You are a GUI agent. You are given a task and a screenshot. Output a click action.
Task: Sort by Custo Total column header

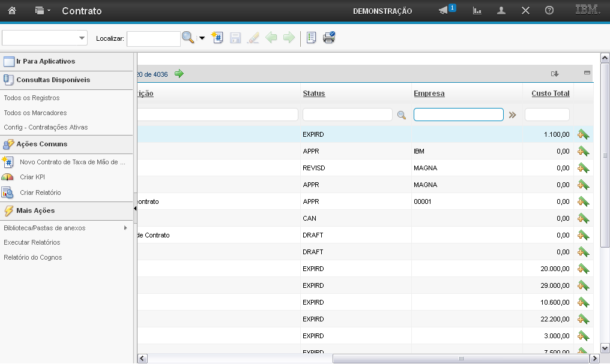pyautogui.click(x=550, y=94)
